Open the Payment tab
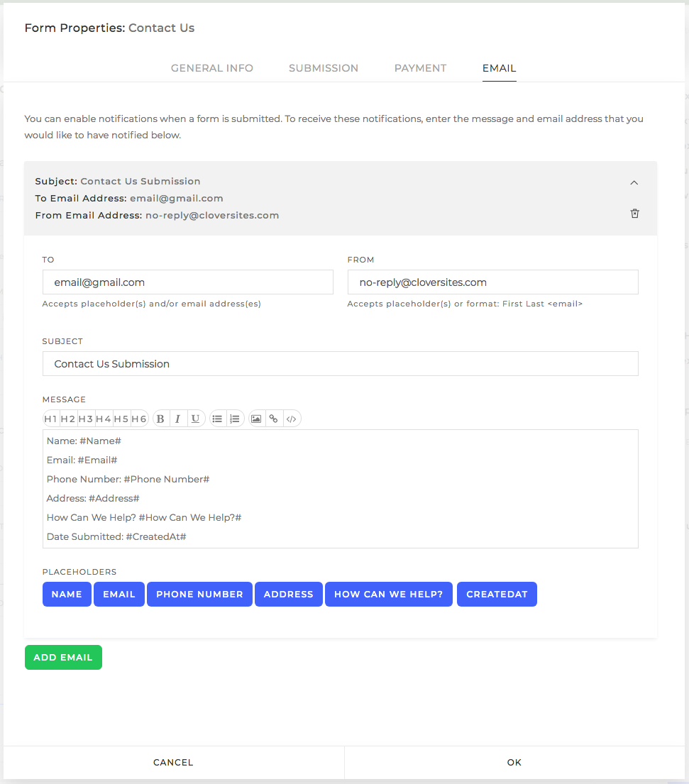This screenshot has height=784, width=689. pos(420,68)
